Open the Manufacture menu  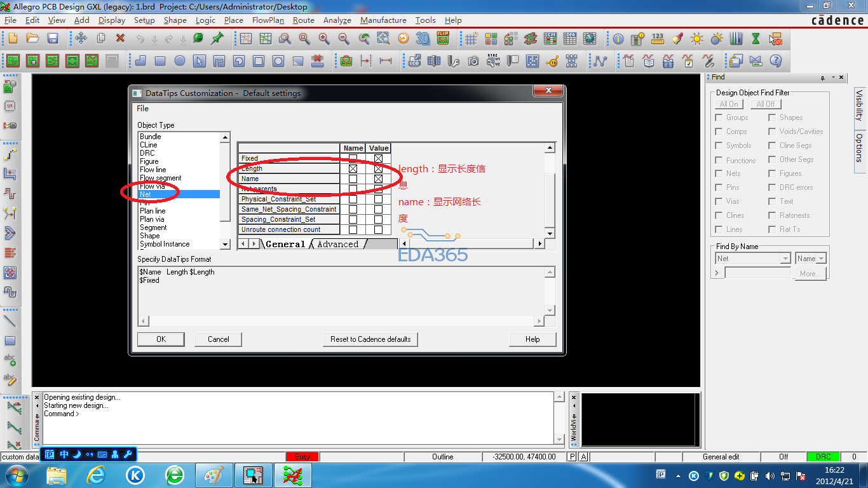point(383,20)
